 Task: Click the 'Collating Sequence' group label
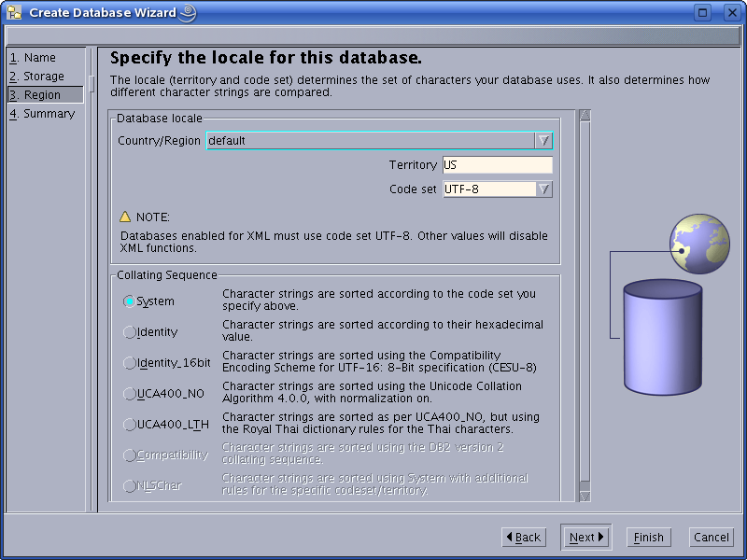click(167, 274)
